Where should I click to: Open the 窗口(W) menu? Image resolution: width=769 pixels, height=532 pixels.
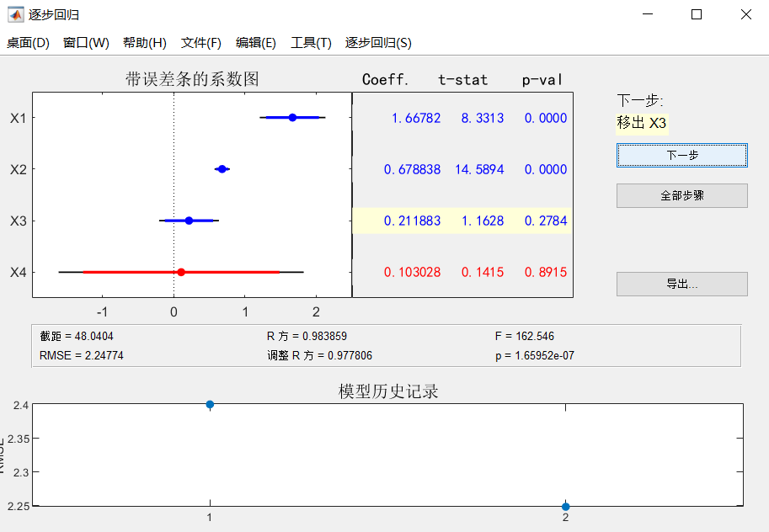click(86, 43)
